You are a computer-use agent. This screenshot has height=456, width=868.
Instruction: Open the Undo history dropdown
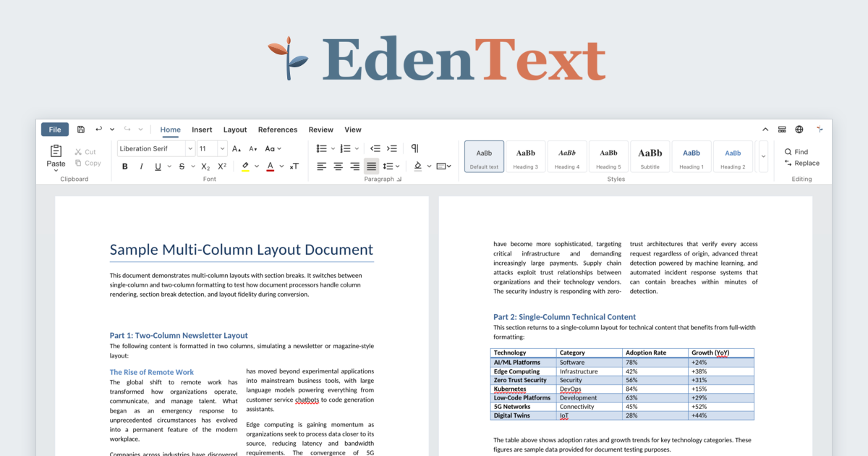[x=112, y=130]
